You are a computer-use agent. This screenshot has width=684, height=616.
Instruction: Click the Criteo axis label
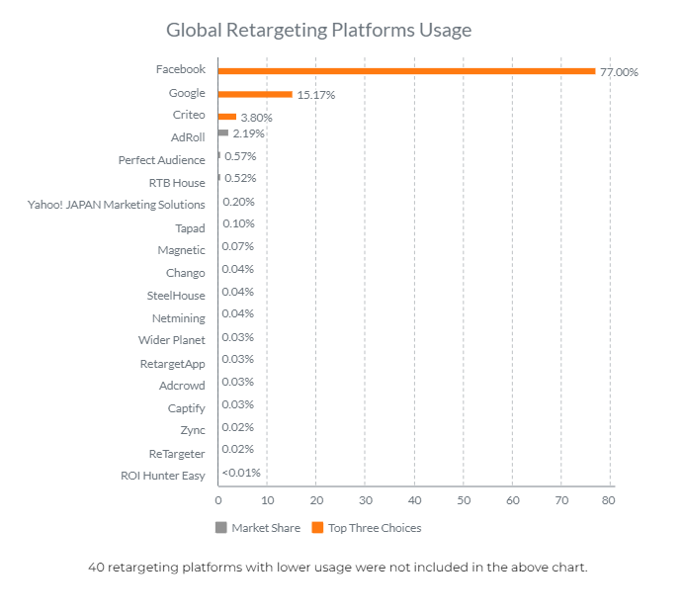pyautogui.click(x=189, y=115)
